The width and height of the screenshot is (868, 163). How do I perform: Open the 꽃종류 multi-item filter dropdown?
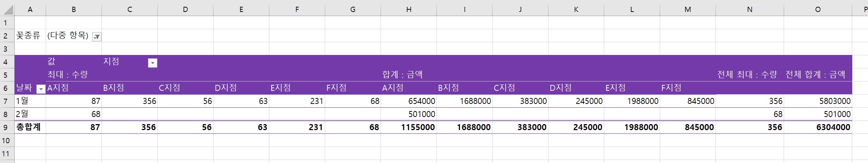click(97, 37)
